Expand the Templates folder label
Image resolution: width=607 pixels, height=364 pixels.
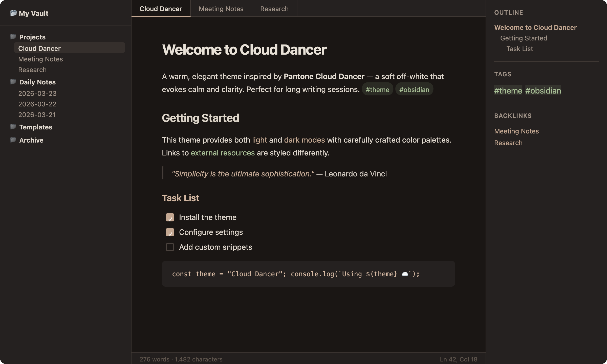[36, 127]
